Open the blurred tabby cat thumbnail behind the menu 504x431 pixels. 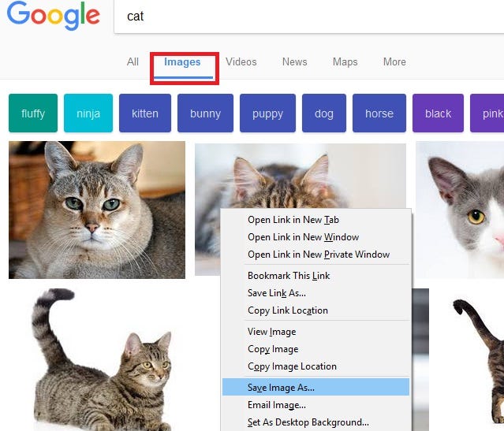pos(301,176)
